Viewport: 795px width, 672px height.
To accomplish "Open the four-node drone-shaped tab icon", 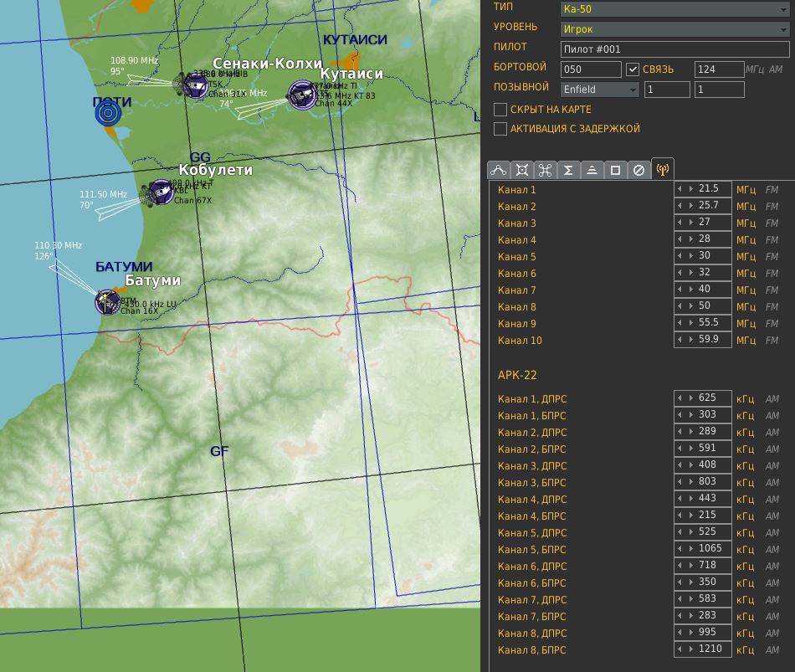I will point(545,170).
